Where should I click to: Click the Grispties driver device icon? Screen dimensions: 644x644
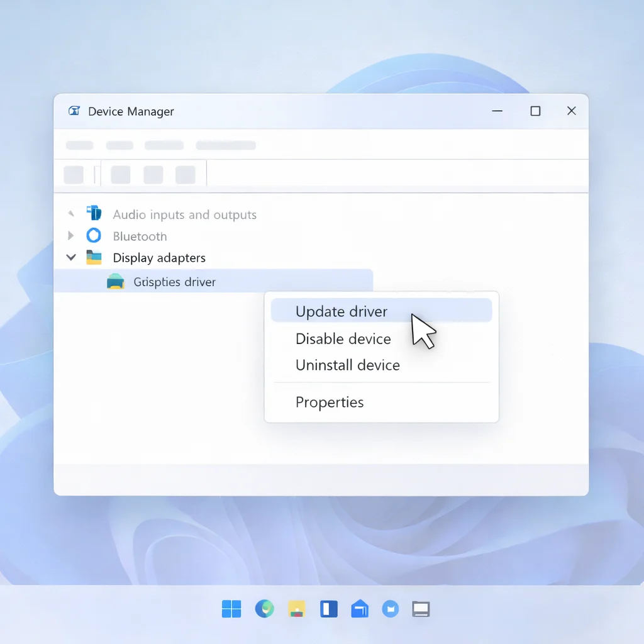pyautogui.click(x=114, y=281)
